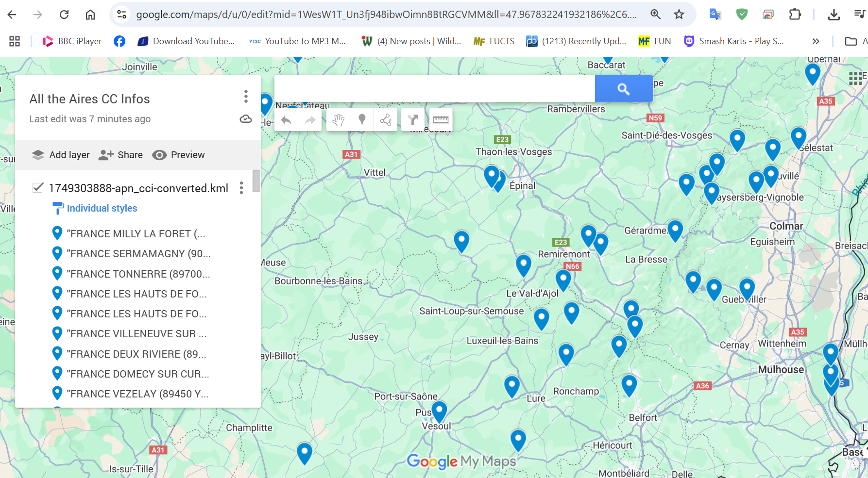The height and width of the screenshot is (478, 868).
Task: Open All Bookmarks folder
Action: [856, 41]
